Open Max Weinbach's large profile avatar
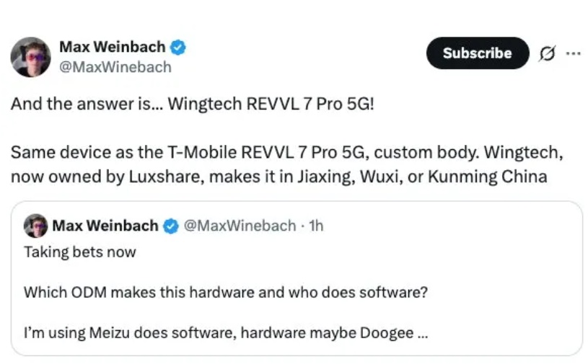This screenshot has height=364, width=588. pyautogui.click(x=31, y=57)
